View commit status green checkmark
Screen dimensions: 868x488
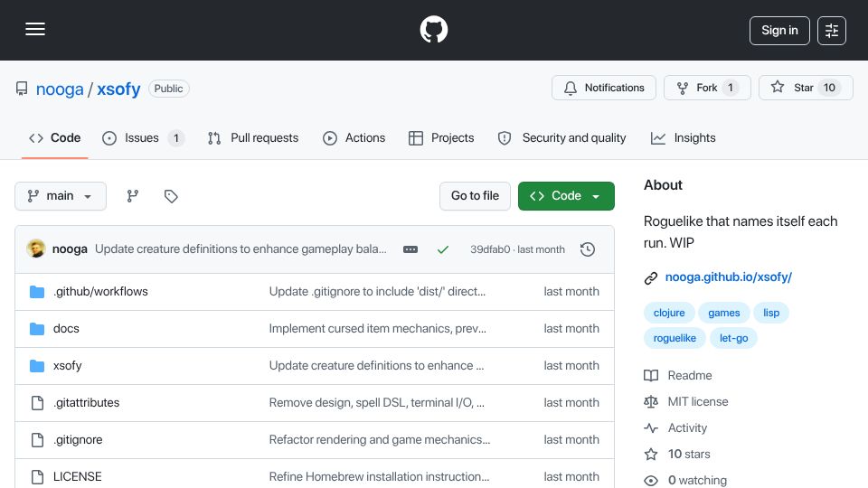click(443, 249)
